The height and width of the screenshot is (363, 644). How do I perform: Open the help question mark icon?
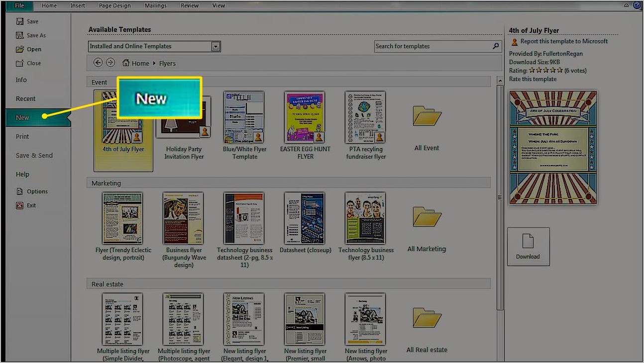(x=637, y=5)
